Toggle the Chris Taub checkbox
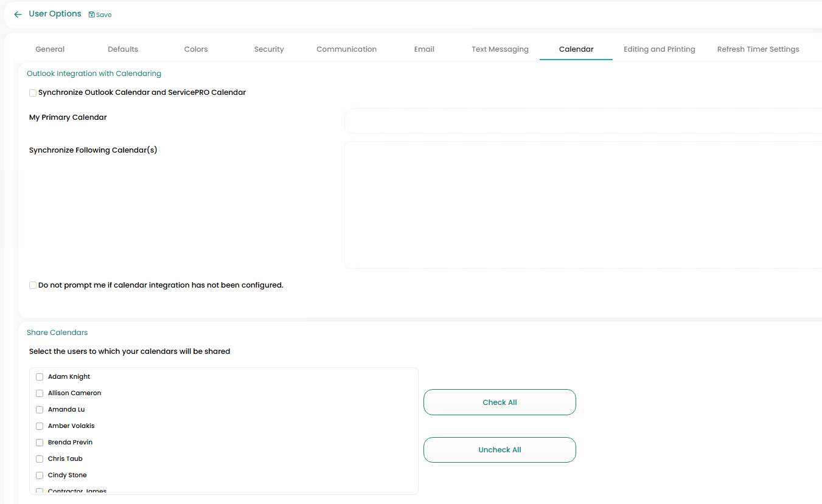This screenshot has width=822, height=504. pos(40,459)
